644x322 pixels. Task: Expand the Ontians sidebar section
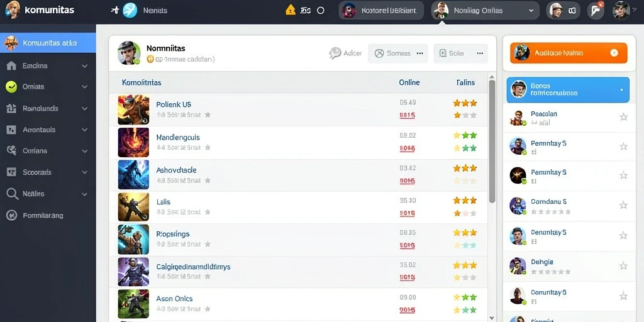(85, 151)
